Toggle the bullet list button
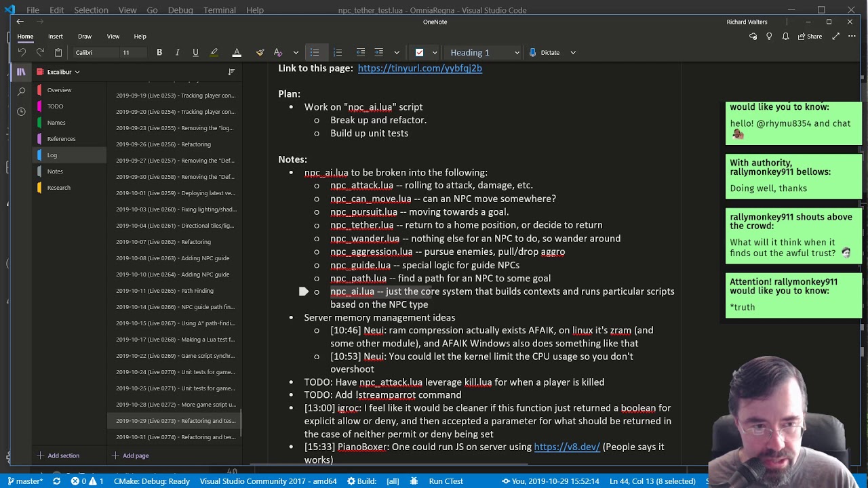This screenshot has height=488, width=868. (x=315, y=52)
